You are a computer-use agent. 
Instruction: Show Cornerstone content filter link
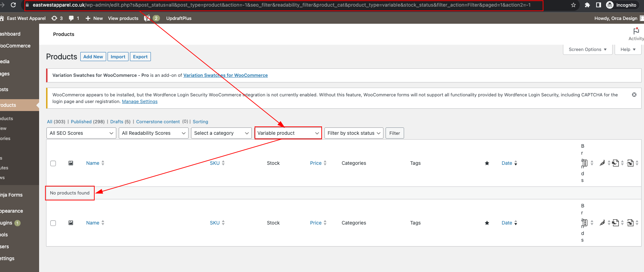[x=158, y=122]
